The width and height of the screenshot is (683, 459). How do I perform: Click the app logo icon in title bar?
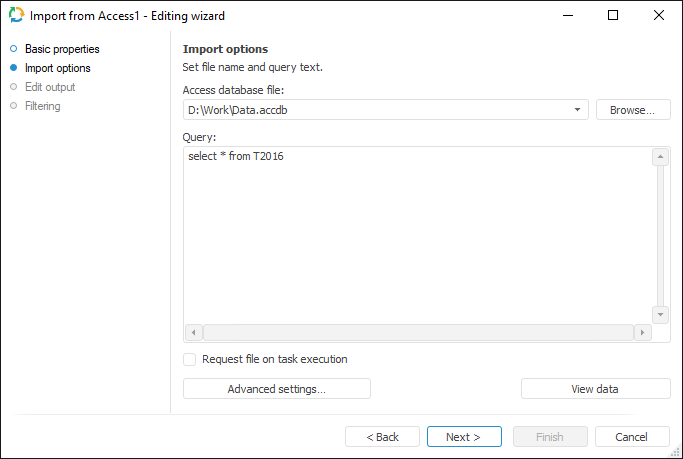[x=16, y=16]
